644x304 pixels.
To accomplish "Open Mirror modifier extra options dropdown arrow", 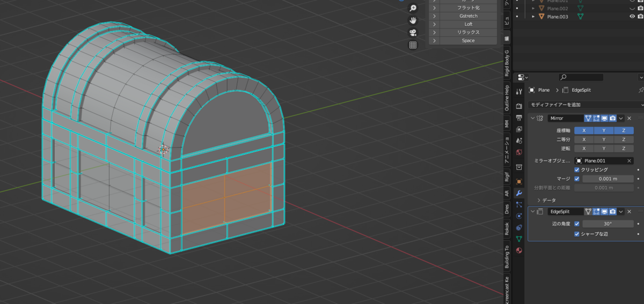I will [621, 118].
